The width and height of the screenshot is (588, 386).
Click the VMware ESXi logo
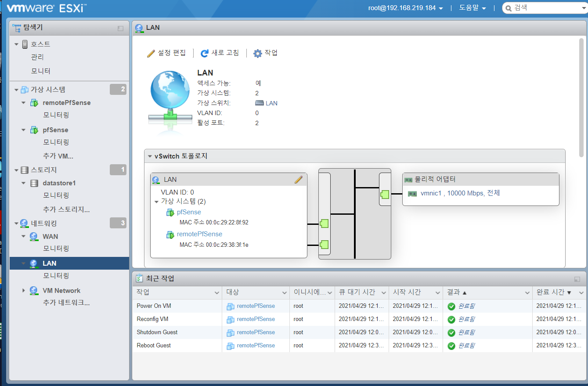pyautogui.click(x=46, y=8)
